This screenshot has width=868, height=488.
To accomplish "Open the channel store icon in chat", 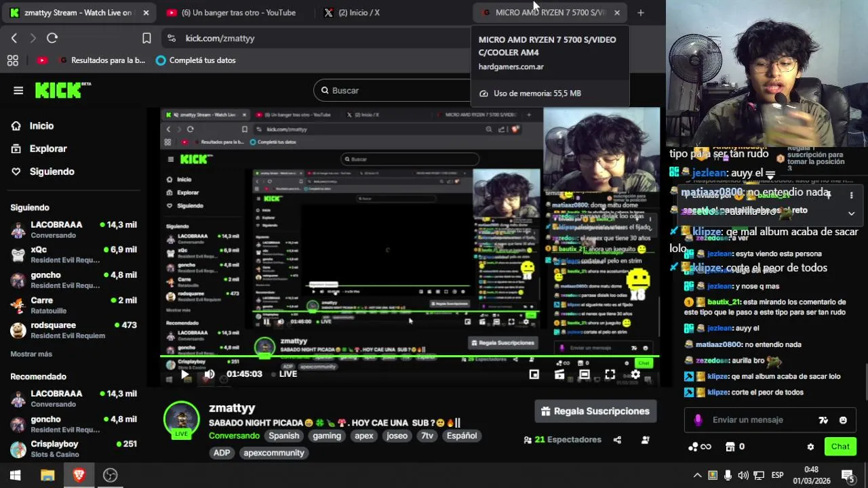I will tap(730, 447).
